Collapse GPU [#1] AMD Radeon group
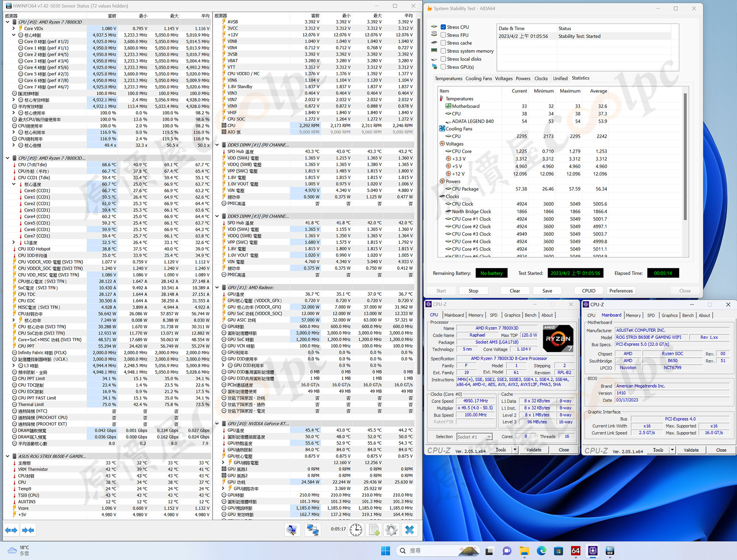This screenshot has width=737, height=560. tap(217, 288)
